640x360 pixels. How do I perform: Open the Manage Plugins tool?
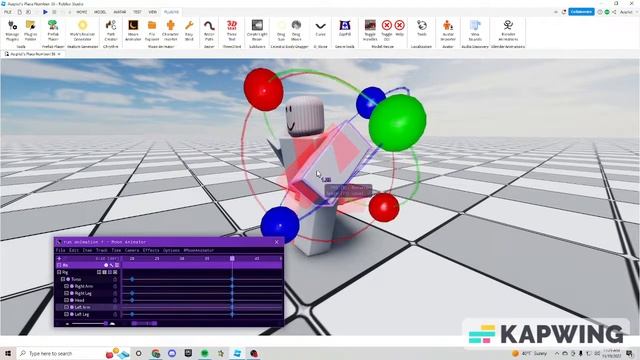point(12,31)
